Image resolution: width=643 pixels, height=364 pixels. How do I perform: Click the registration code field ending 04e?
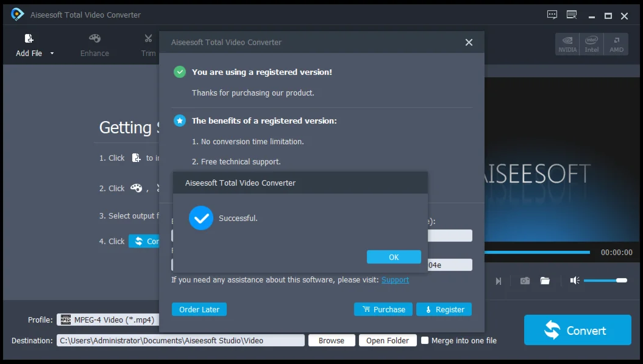click(x=450, y=265)
